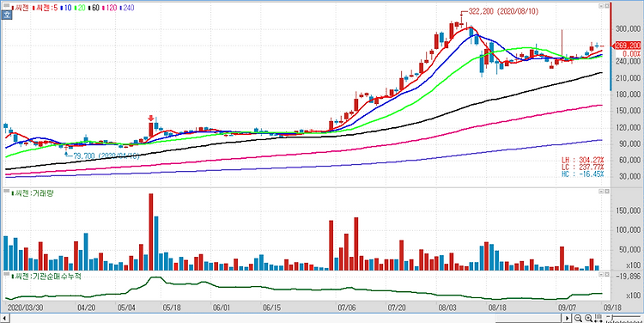The image size is (644, 323).
Task: Click the 07/20 date axis label
Action: point(397,308)
